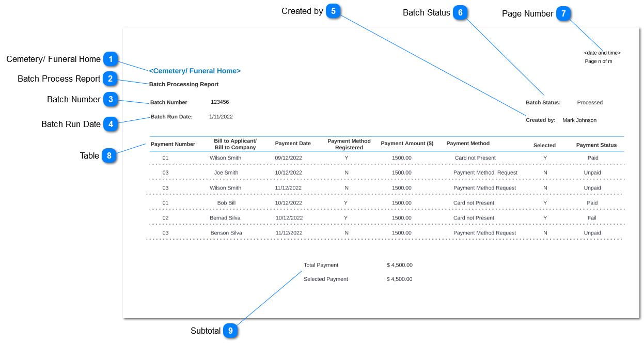Click the Payment Method column header
The height and width of the screenshot is (344, 644).
coord(468,143)
